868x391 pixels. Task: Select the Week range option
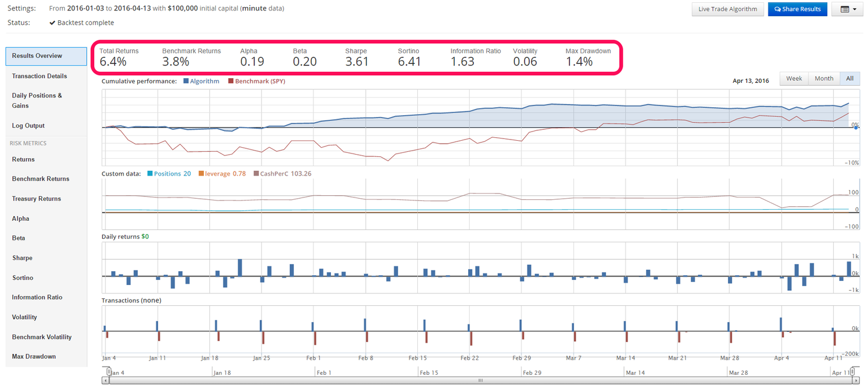click(x=794, y=79)
